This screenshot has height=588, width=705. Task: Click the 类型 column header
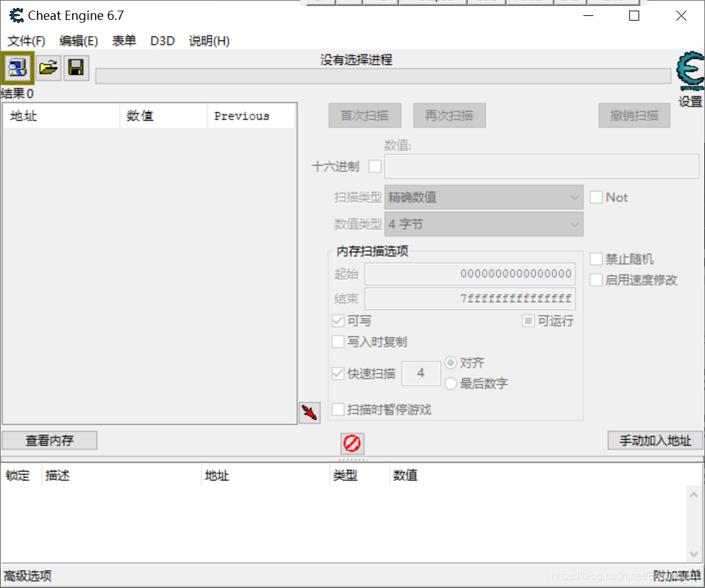click(359, 476)
